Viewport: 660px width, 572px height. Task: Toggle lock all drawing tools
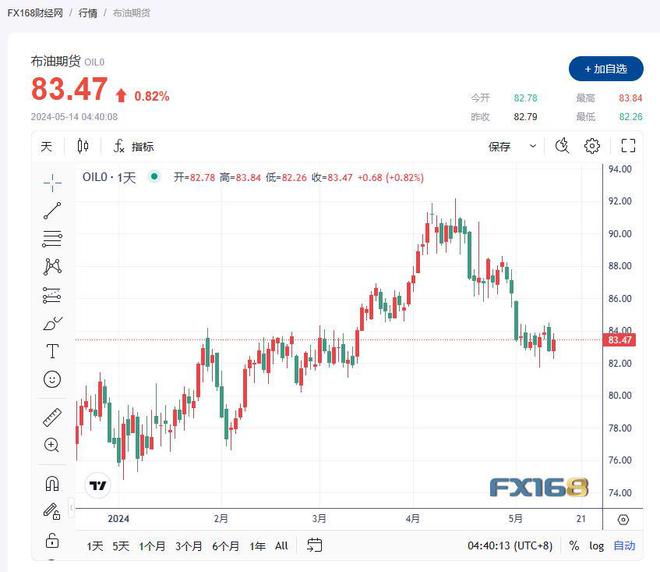[52, 540]
